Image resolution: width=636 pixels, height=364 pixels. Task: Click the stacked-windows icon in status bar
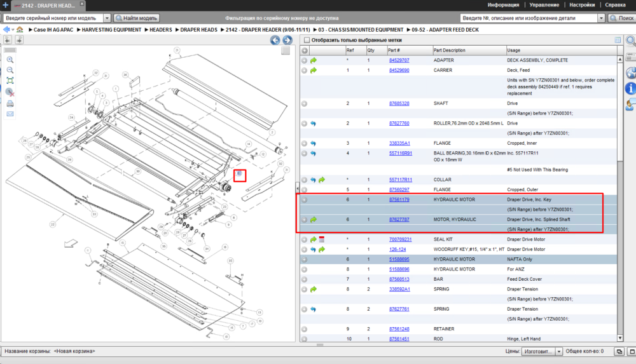(x=619, y=351)
